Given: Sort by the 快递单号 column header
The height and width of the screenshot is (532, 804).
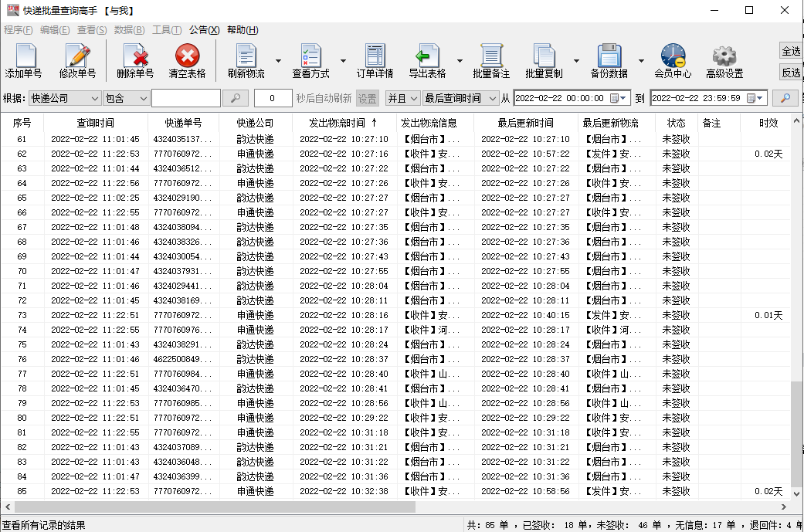Looking at the screenshot, I should click(183, 123).
